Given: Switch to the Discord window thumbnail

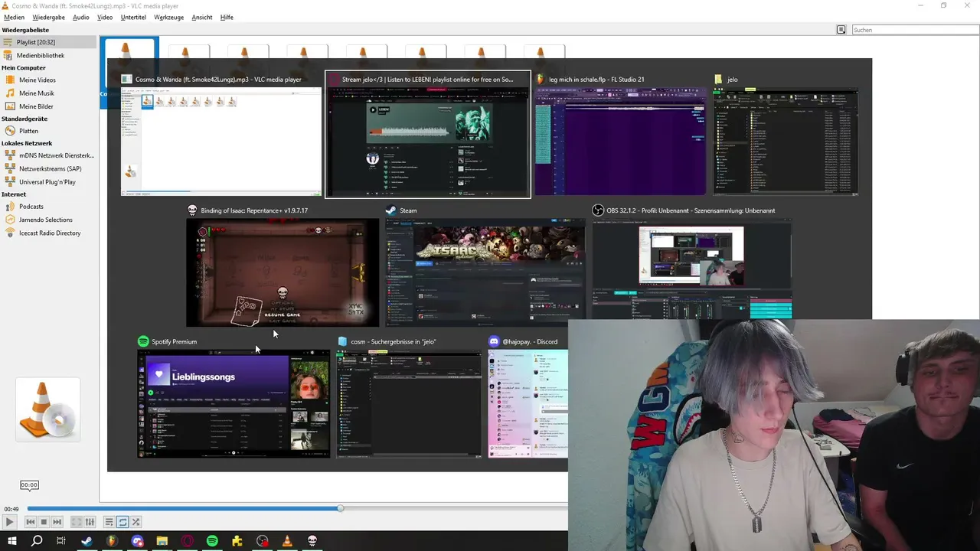Looking at the screenshot, I should click(x=528, y=396).
